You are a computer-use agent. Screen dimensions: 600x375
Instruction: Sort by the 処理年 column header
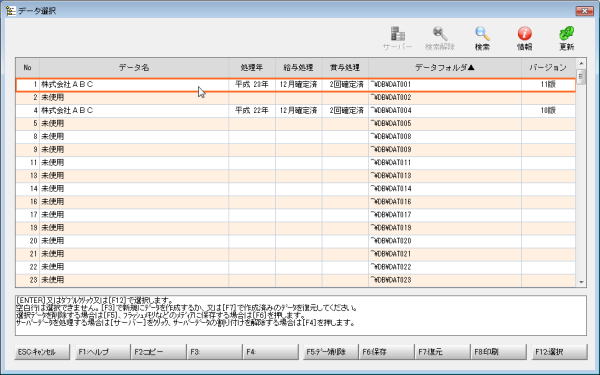[252, 67]
